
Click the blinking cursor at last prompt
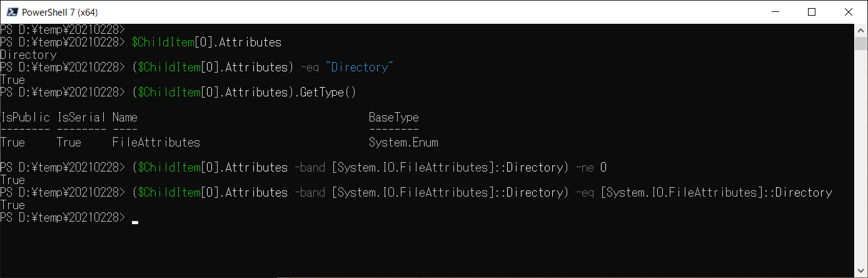(135, 222)
